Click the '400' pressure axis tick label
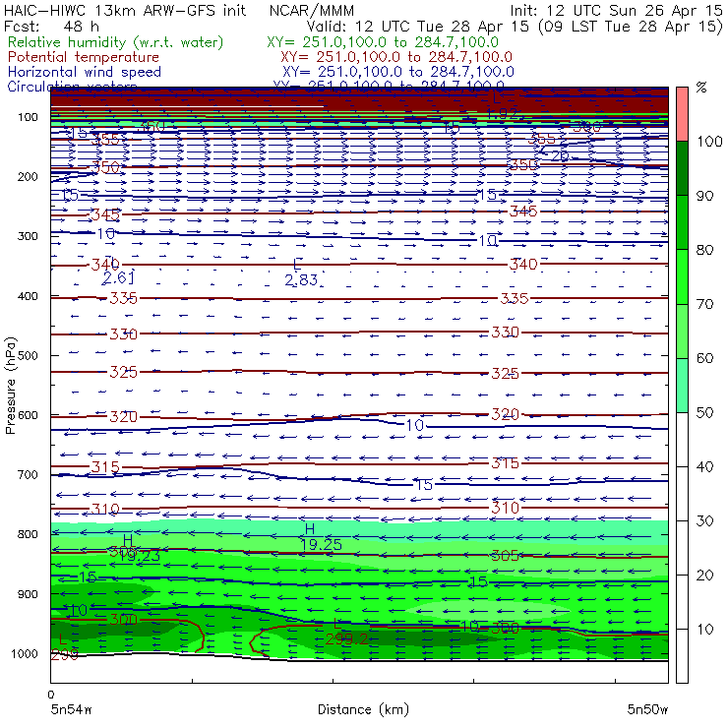The height and width of the screenshot is (728, 728). (28, 296)
